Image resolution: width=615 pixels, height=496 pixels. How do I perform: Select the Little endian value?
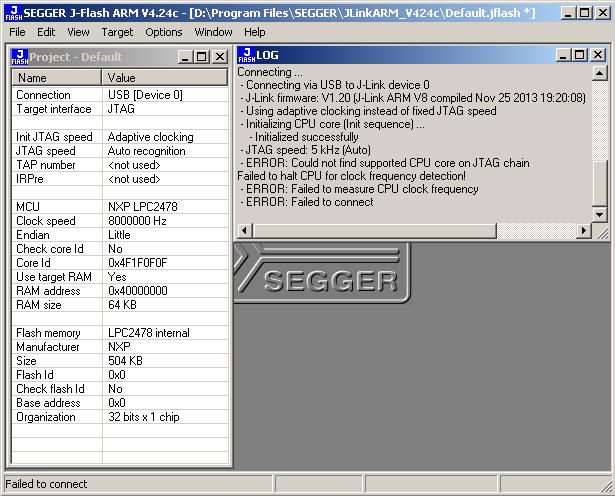tap(119, 235)
